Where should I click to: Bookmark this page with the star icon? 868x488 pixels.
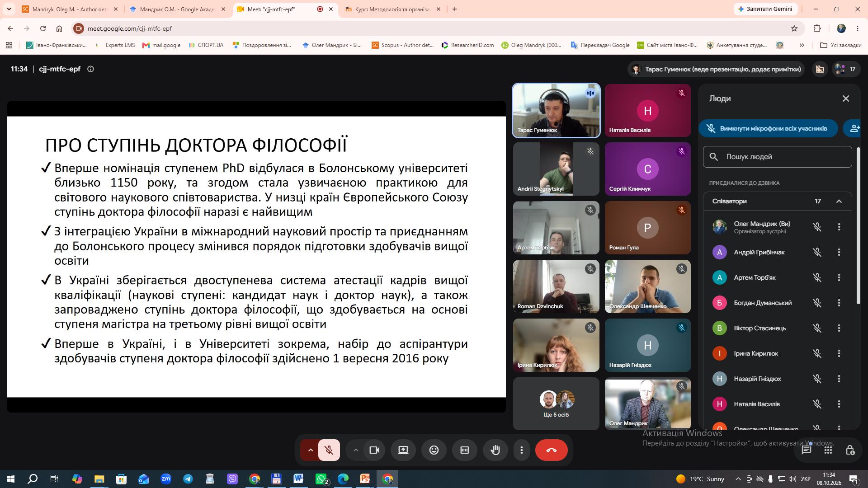click(x=794, y=28)
